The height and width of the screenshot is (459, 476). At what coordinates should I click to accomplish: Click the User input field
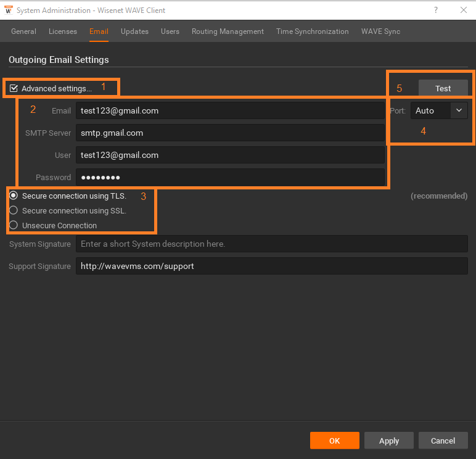coord(230,155)
